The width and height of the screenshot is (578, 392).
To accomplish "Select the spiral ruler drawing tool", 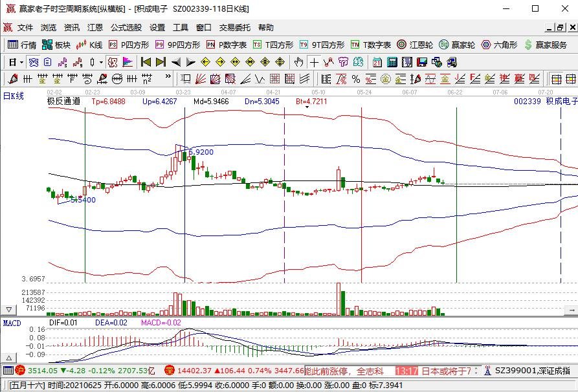I will pyautogui.click(x=87, y=78).
